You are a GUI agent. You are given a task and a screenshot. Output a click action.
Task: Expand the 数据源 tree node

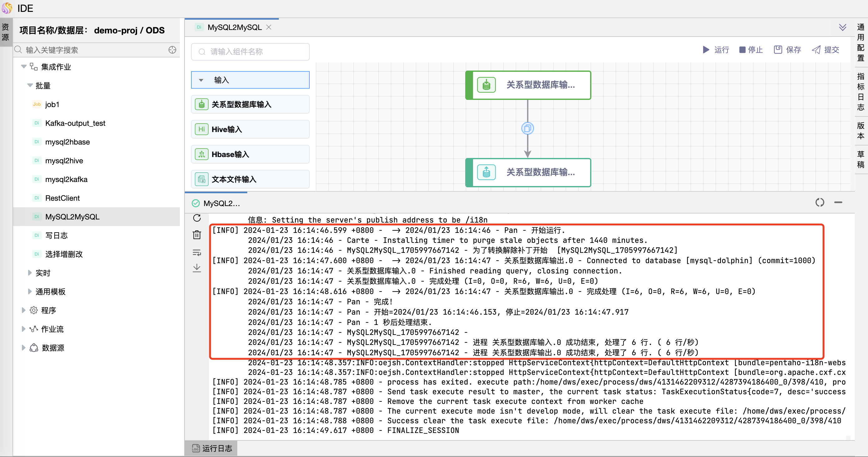click(23, 347)
